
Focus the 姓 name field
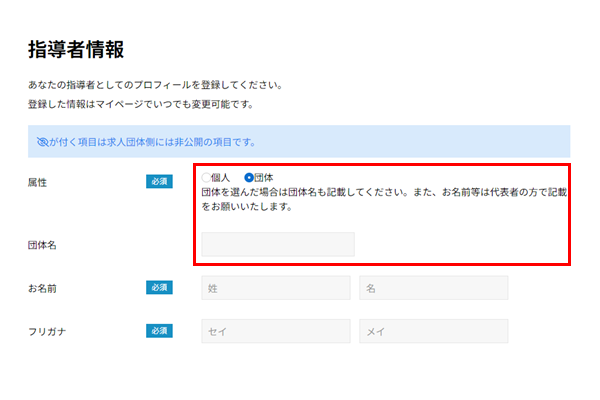point(276,288)
